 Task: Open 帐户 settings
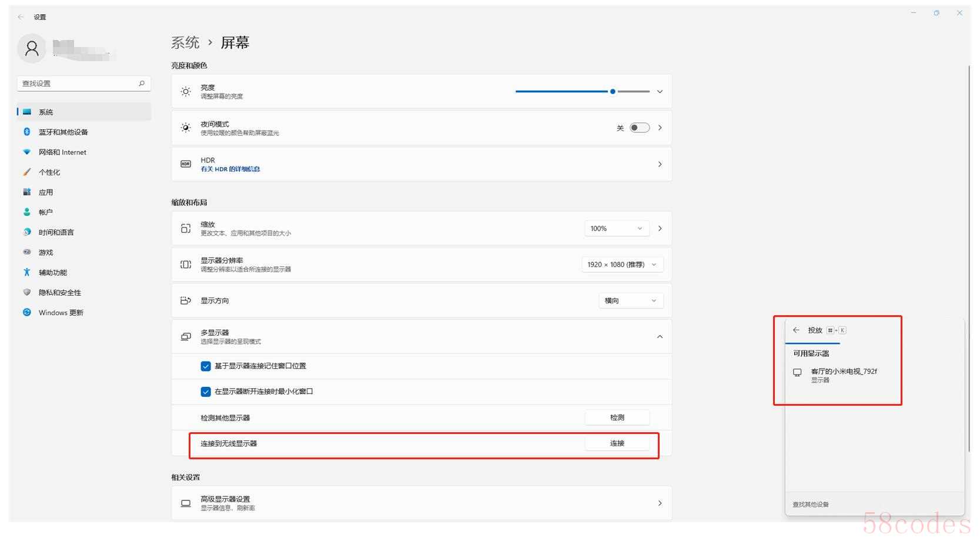click(84, 212)
